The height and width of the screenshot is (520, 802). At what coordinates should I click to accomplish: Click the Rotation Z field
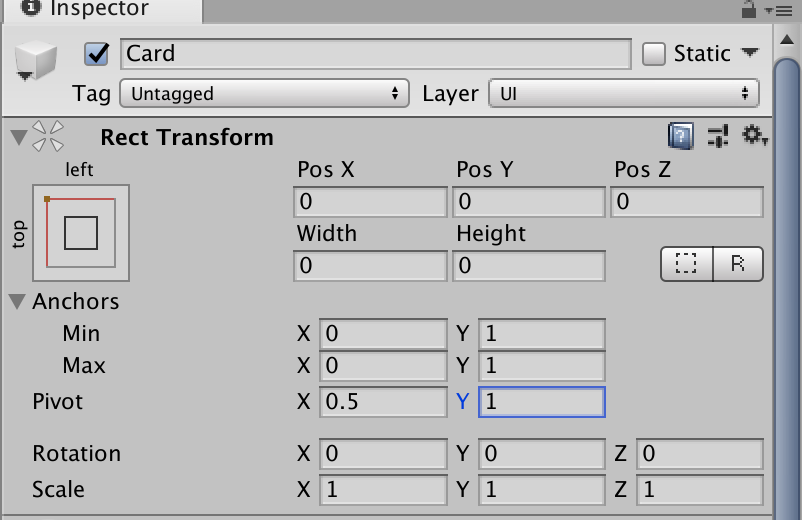pos(700,454)
